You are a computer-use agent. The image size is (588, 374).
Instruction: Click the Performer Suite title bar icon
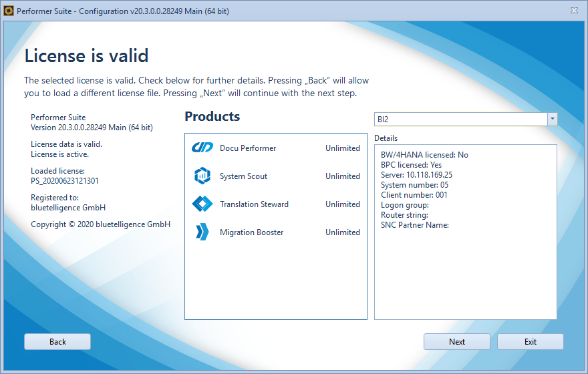tap(9, 10)
